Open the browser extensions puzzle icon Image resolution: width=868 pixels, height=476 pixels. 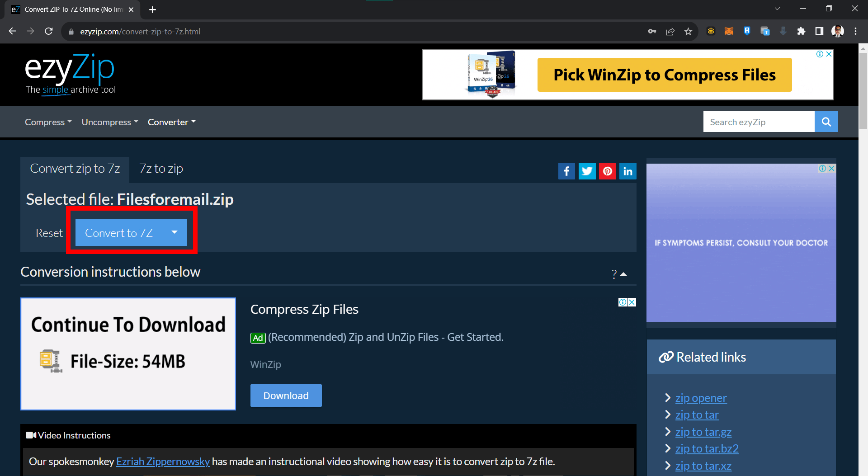tap(802, 31)
